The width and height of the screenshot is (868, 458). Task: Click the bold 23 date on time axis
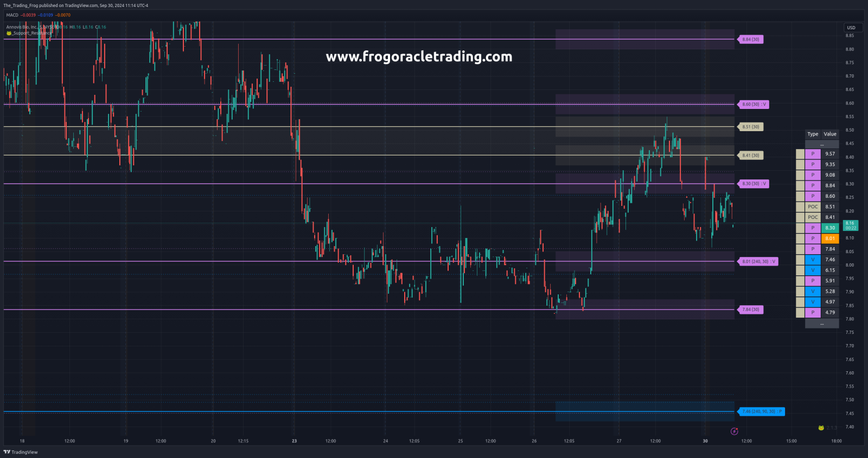pos(295,441)
